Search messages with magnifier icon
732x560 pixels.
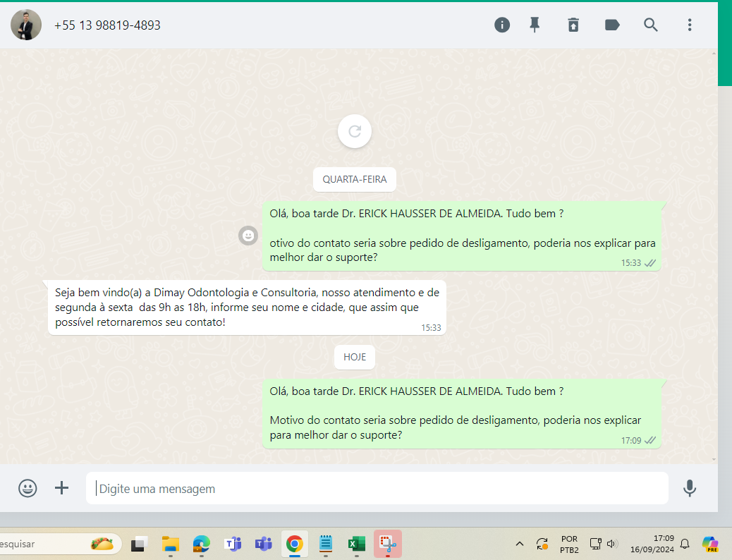coord(650,25)
